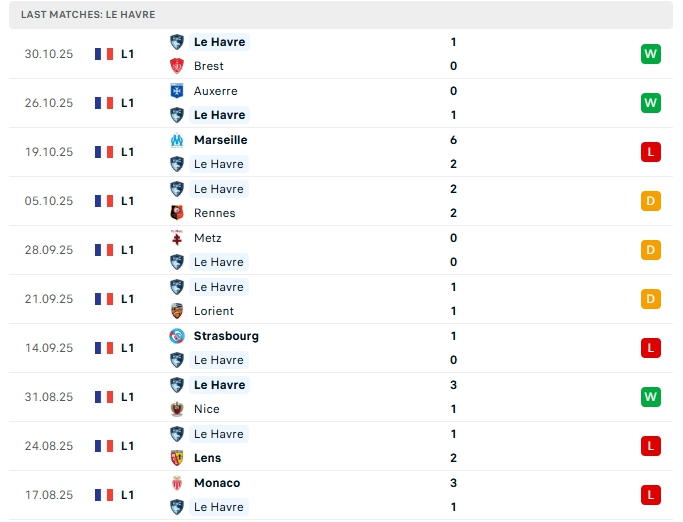
Task: Click the draw badge for Rennes match
Action: click(x=651, y=201)
